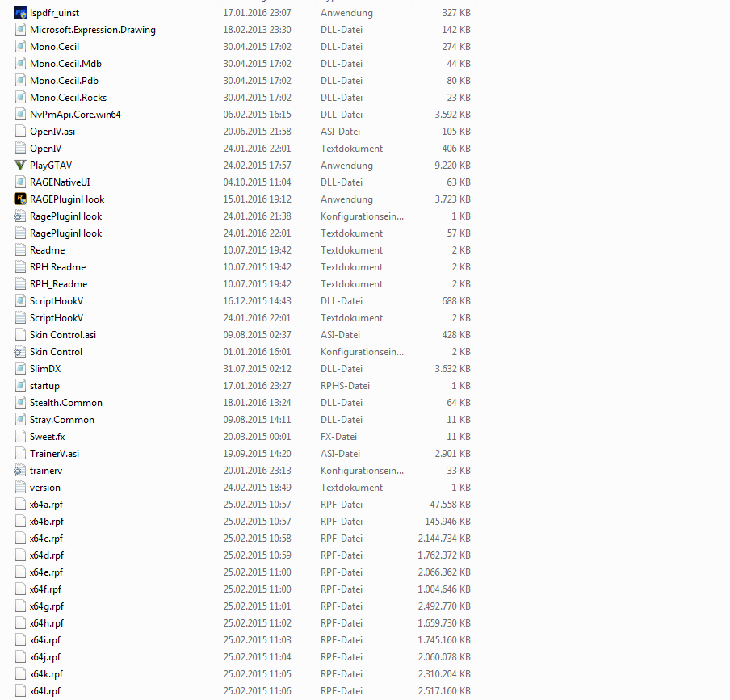Select the ScriptHookV text document name
Viewport: 730px width, 700px height.
point(57,318)
